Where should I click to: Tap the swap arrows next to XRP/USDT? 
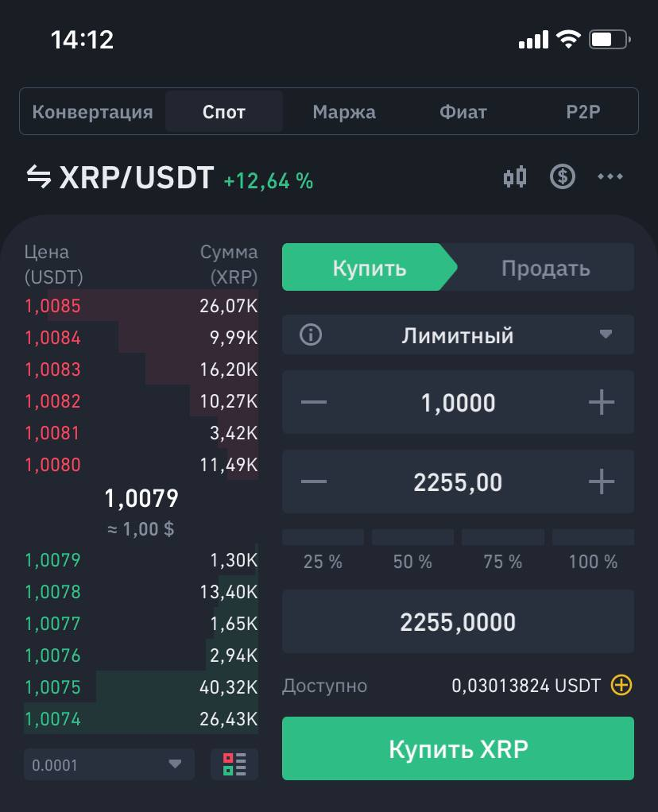[39, 176]
